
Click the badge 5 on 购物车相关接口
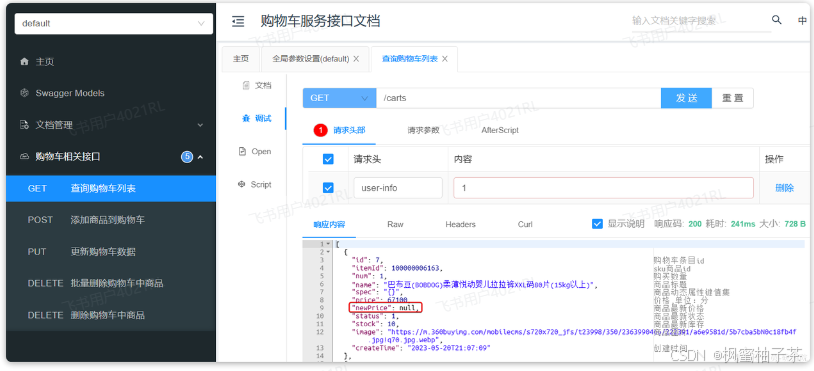187,157
